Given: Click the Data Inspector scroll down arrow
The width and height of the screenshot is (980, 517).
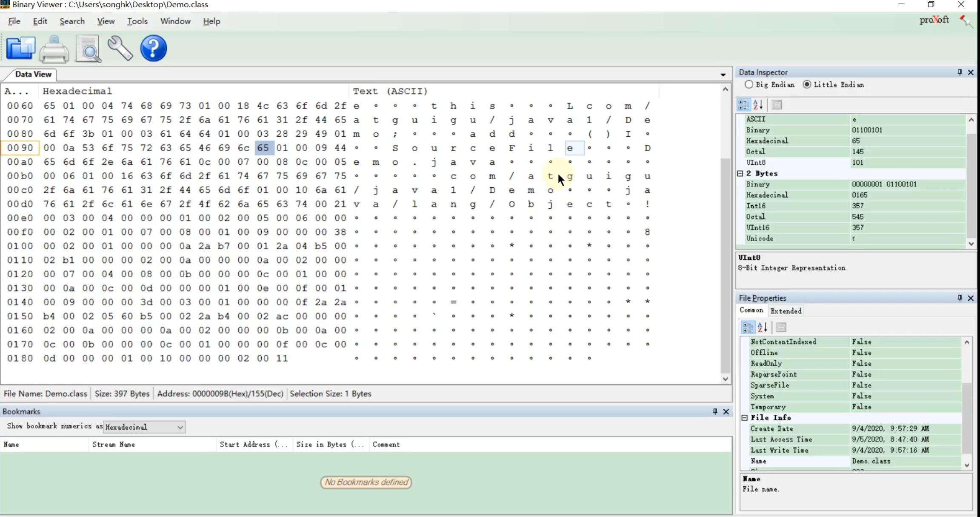Looking at the screenshot, I should click(971, 244).
